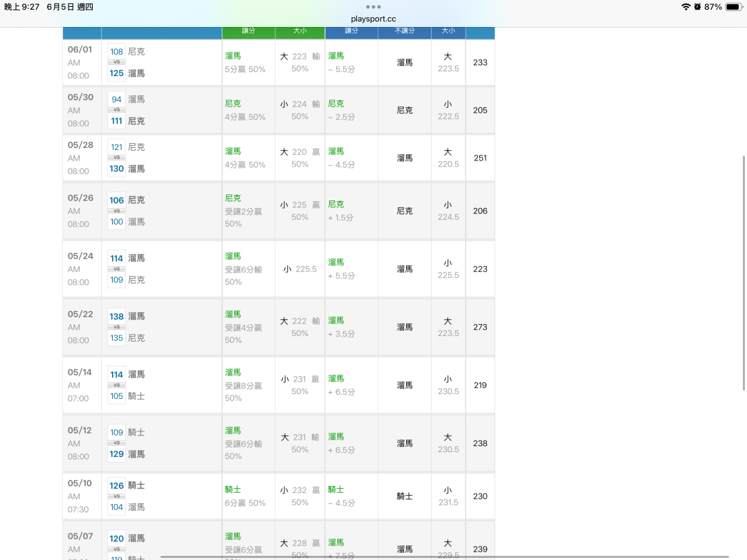Viewport: 747px width, 560px height.
Task: Click score 135 in 05/22 game
Action: click(x=116, y=338)
